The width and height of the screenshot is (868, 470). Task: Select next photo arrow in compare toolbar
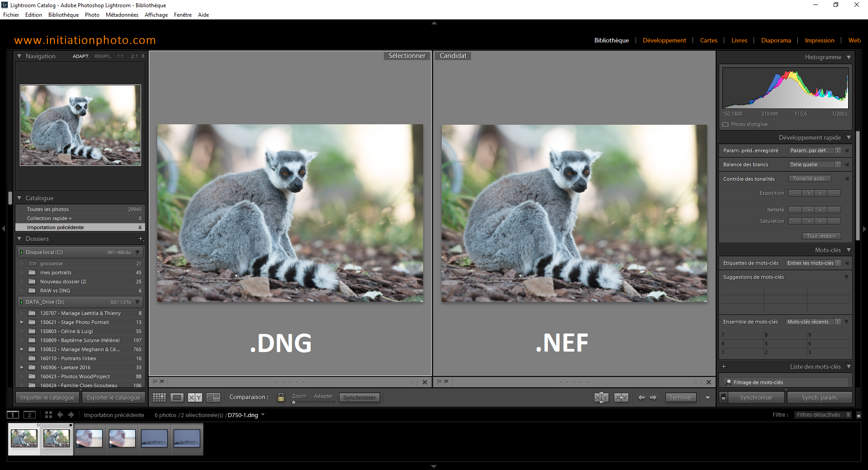click(x=653, y=397)
